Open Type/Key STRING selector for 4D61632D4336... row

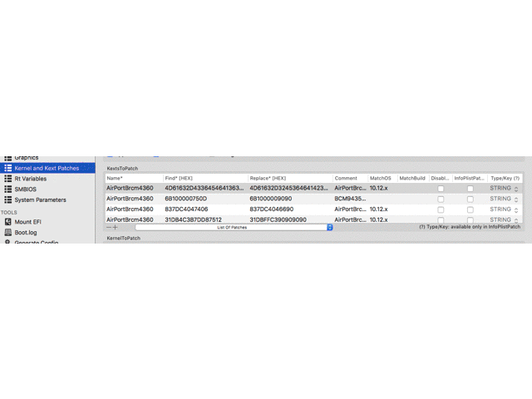pos(504,189)
